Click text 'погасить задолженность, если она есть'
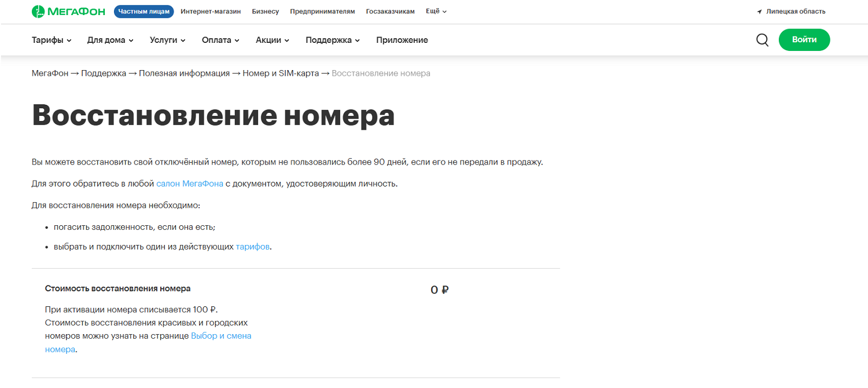Viewport: 868px width, 388px height. click(x=134, y=227)
